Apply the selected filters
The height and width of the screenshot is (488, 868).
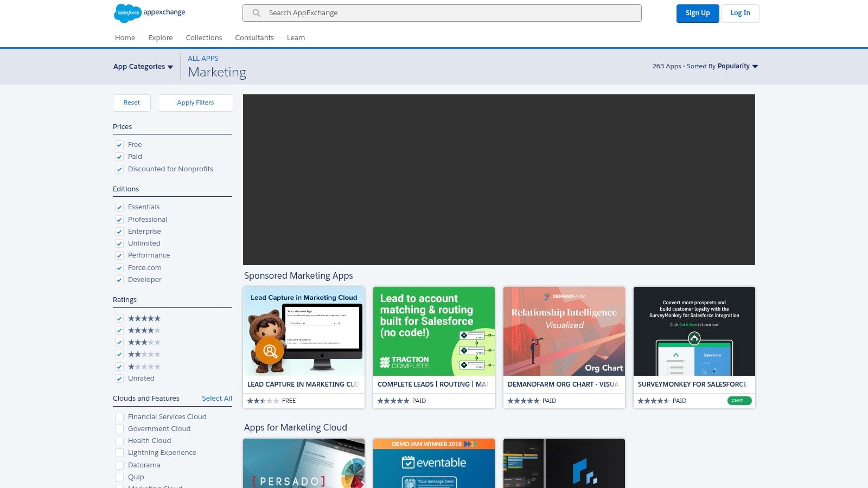pyautogui.click(x=195, y=102)
